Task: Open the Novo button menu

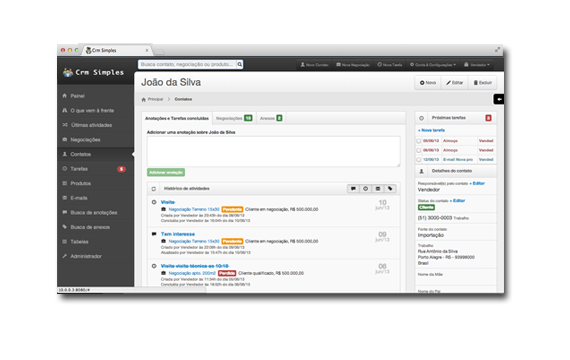Action: coord(428,83)
